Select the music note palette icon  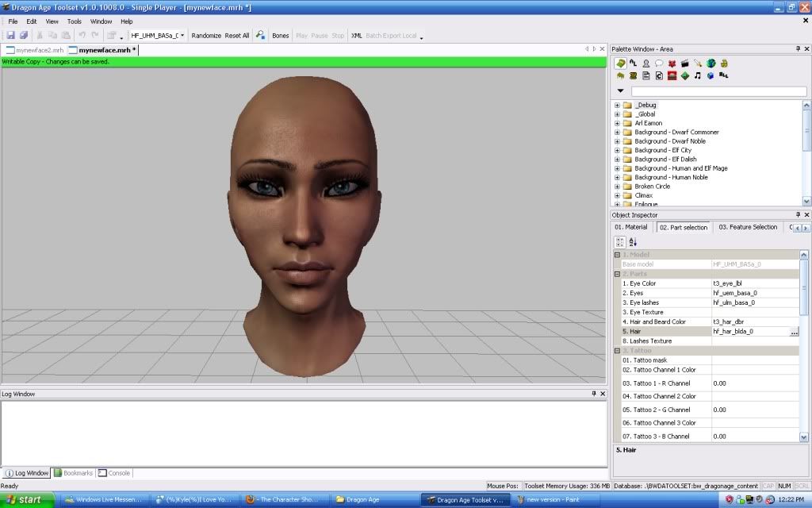tap(698, 76)
